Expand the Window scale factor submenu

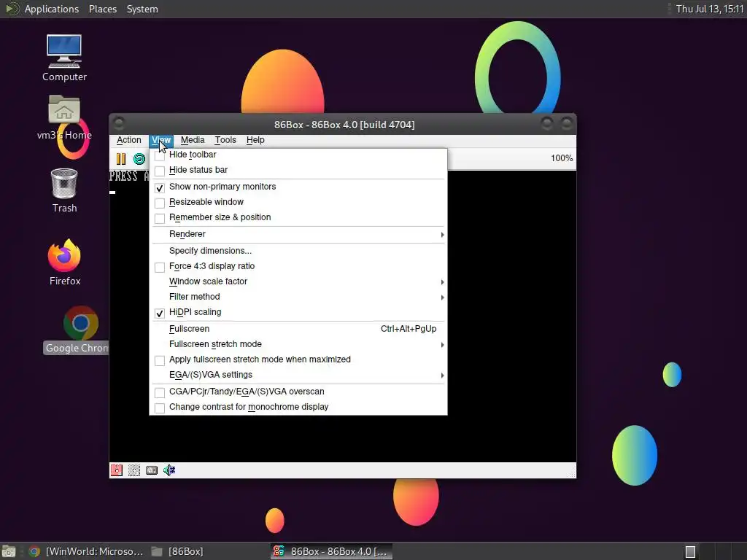(298, 281)
